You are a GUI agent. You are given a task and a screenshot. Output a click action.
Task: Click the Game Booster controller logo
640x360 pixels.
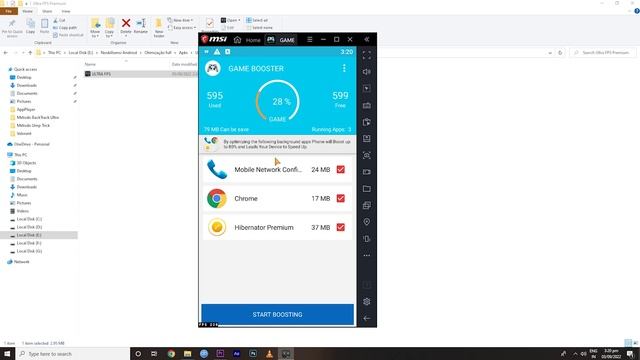[213, 69]
